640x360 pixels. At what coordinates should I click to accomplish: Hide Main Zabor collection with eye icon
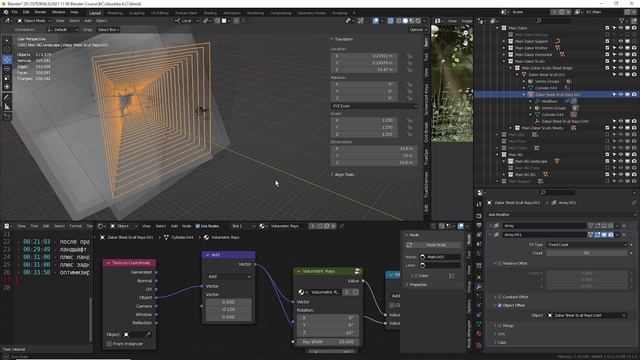coord(621,28)
